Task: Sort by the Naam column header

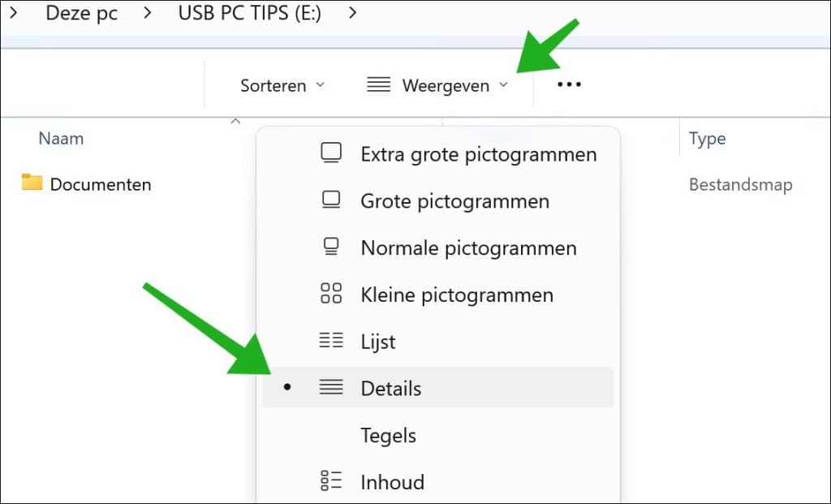Action: pyautogui.click(x=61, y=138)
